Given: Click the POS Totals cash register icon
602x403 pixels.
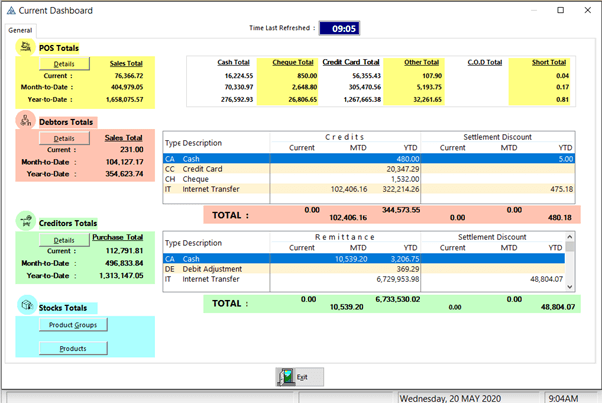Looking at the screenshot, I should 26,47.
